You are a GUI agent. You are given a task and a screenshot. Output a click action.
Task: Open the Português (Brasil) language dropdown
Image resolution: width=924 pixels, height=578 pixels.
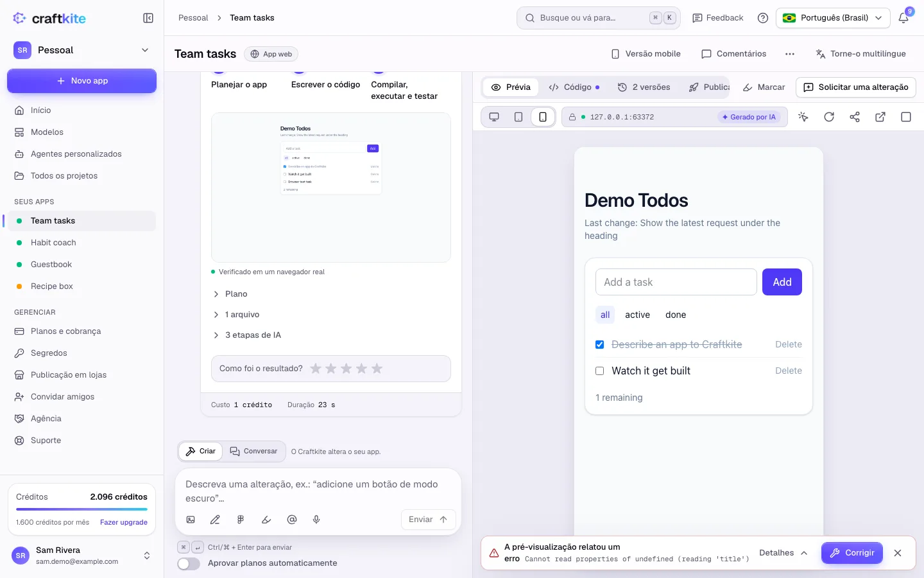[833, 18]
